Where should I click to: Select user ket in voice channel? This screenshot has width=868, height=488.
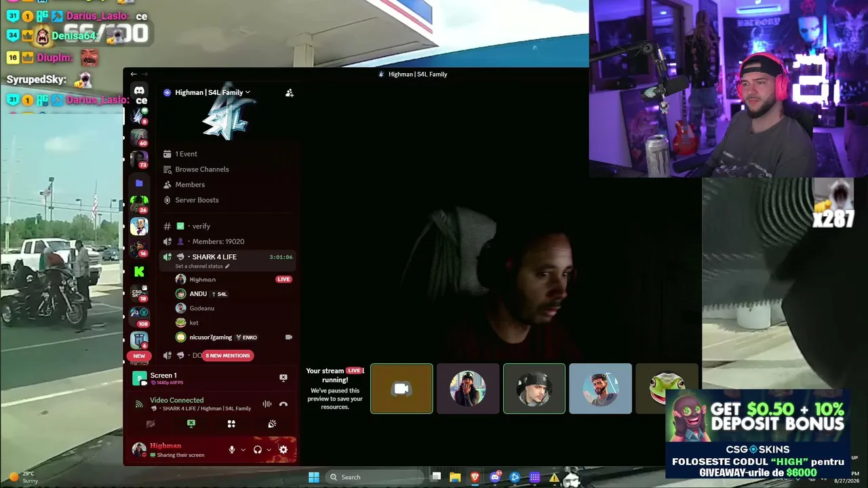194,323
